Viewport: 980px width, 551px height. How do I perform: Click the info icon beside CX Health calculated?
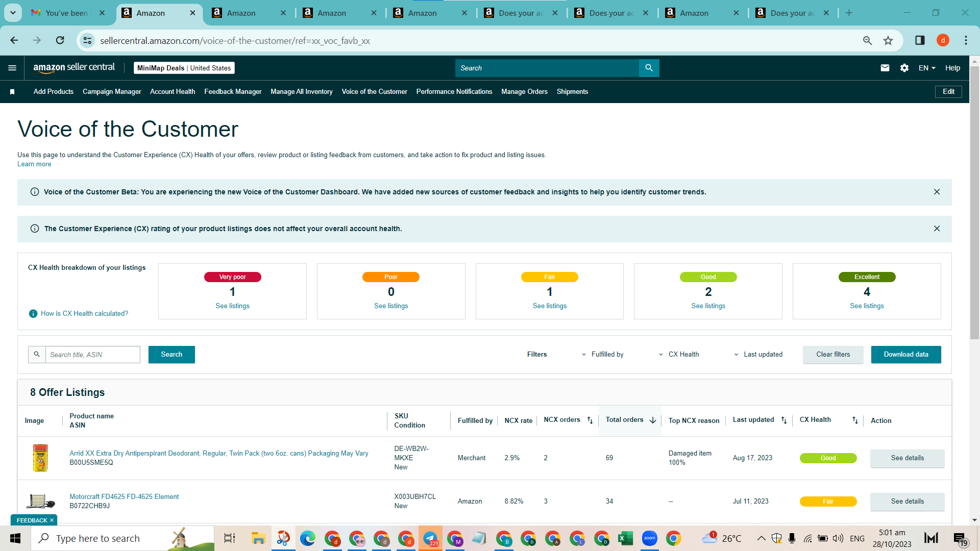coord(33,314)
